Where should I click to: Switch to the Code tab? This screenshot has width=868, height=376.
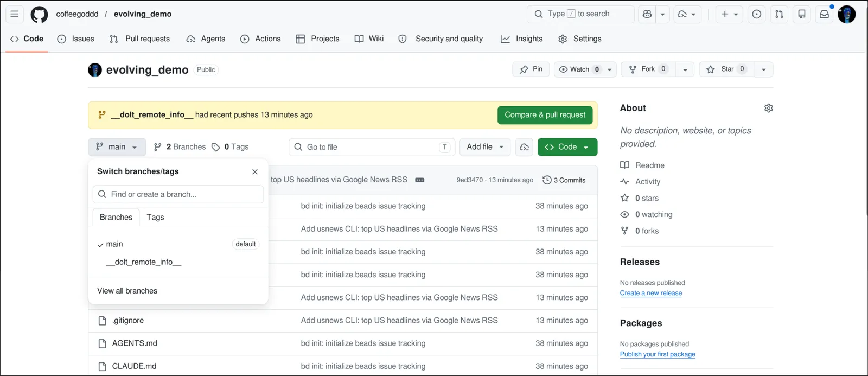coord(27,39)
